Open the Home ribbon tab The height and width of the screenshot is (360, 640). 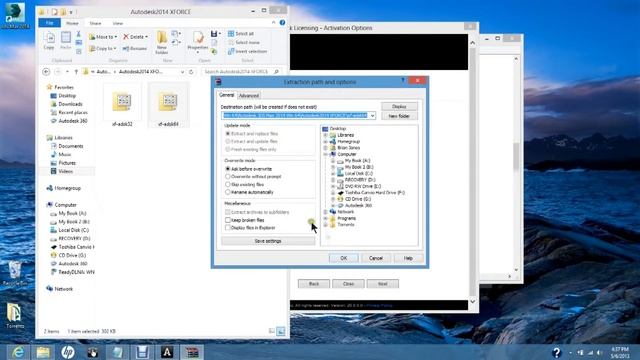72,23
